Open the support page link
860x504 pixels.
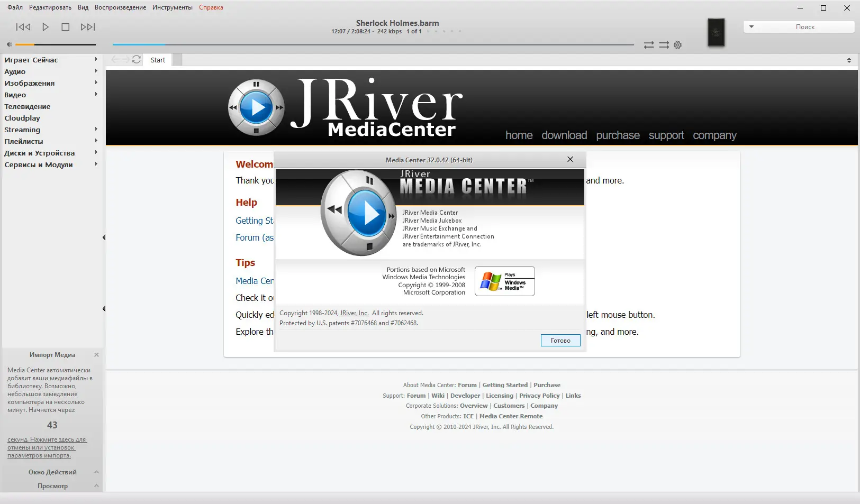[x=666, y=135]
